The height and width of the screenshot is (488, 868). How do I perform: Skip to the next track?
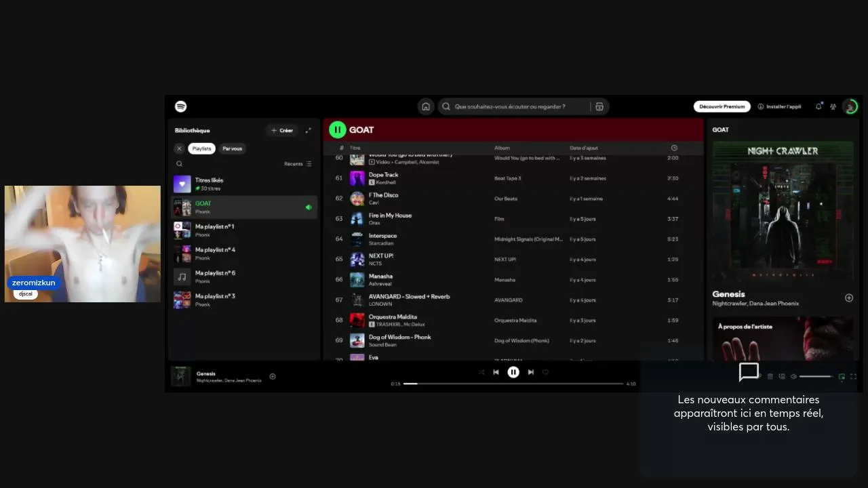point(531,372)
